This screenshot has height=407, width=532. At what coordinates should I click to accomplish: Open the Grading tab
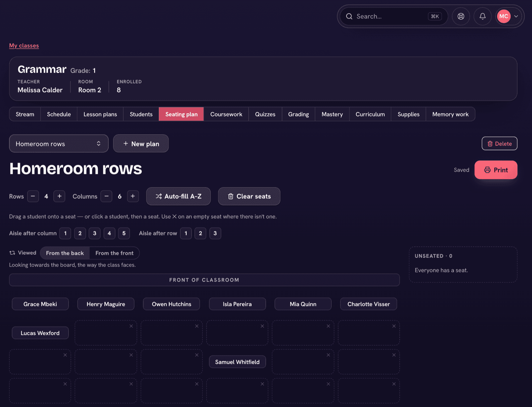click(298, 114)
